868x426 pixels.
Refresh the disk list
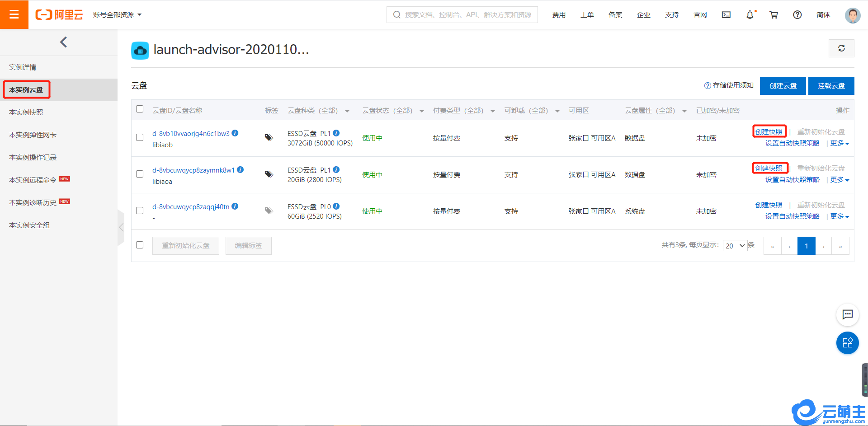(841, 48)
